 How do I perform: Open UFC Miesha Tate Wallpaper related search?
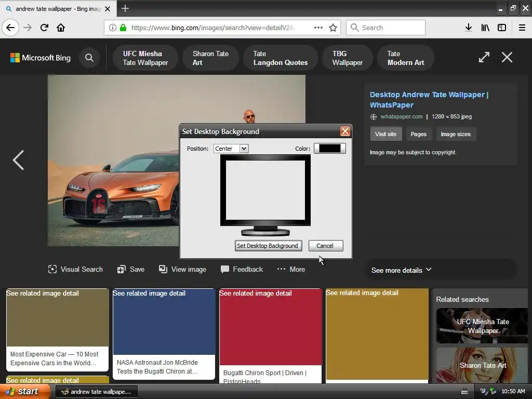(482, 326)
